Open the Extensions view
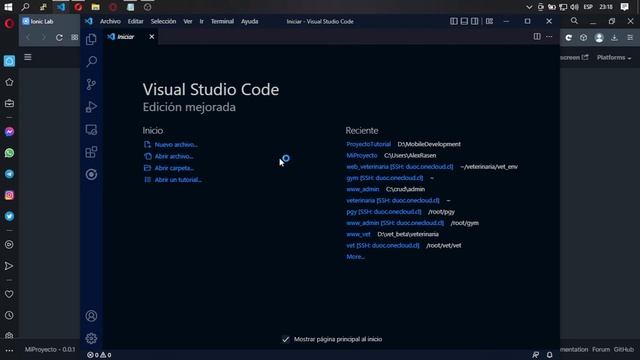 [91, 152]
